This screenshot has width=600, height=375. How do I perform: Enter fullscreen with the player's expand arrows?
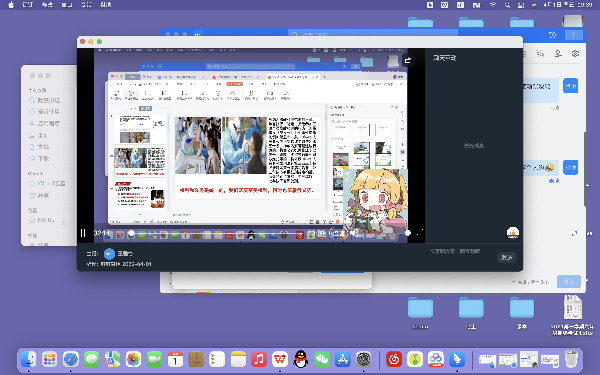pyautogui.click(x=419, y=232)
